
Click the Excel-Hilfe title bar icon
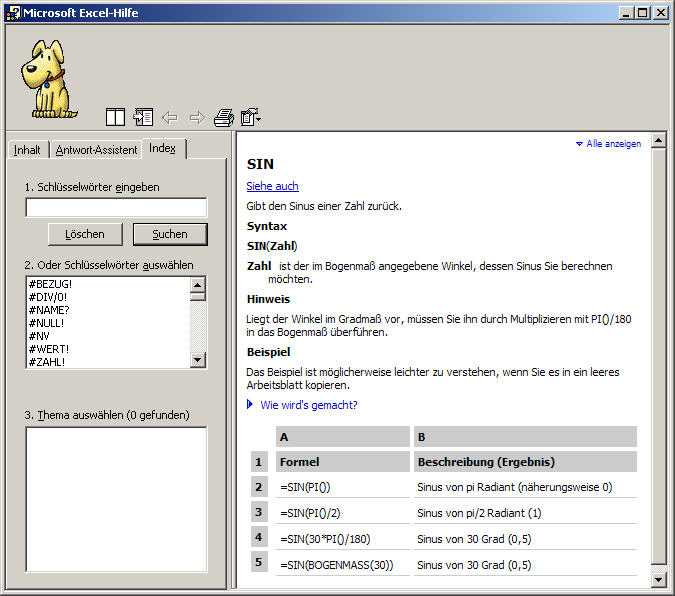[12, 12]
